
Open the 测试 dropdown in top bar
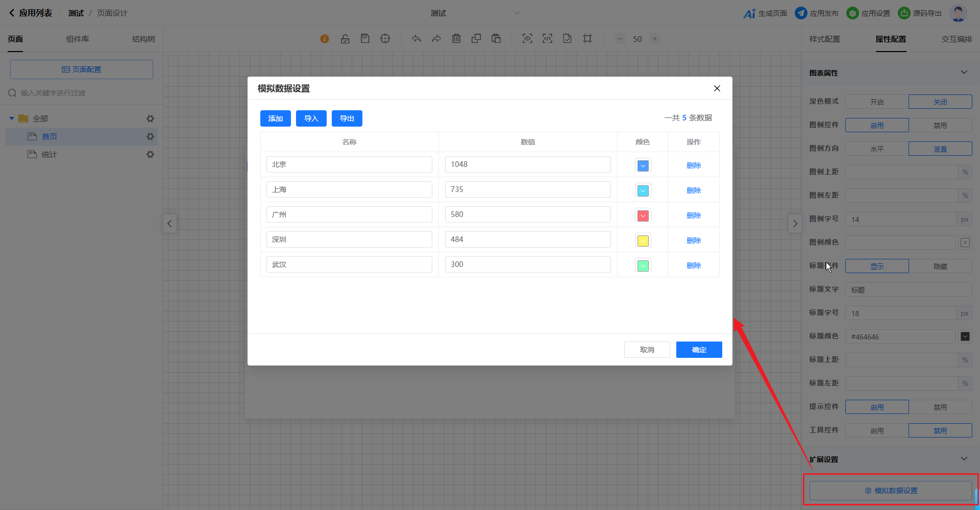click(x=517, y=13)
